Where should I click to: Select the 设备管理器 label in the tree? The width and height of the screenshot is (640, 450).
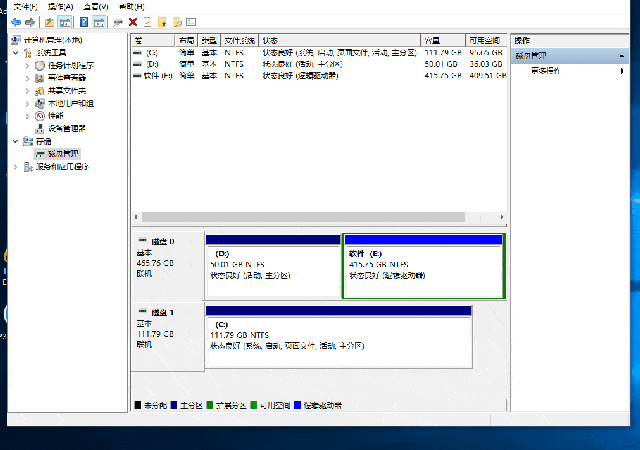pyautogui.click(x=67, y=129)
